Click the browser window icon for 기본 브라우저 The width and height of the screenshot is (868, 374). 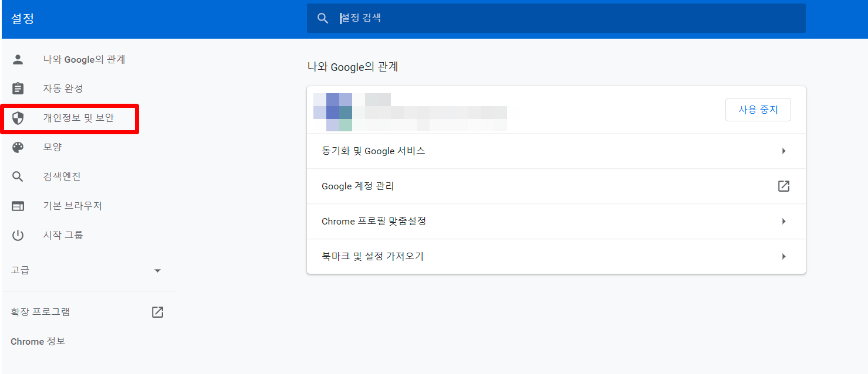pyautogui.click(x=18, y=206)
